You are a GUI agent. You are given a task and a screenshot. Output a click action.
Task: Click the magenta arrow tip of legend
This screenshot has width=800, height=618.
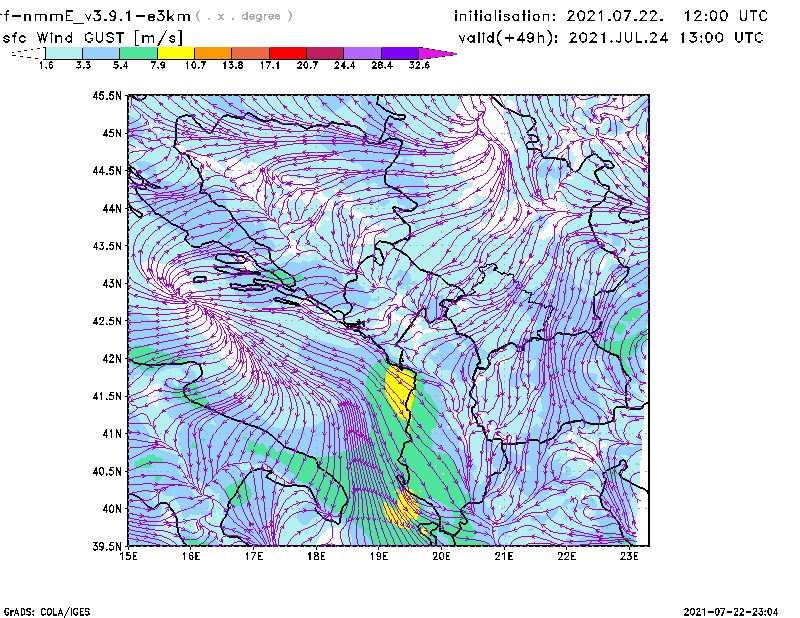pos(437,53)
